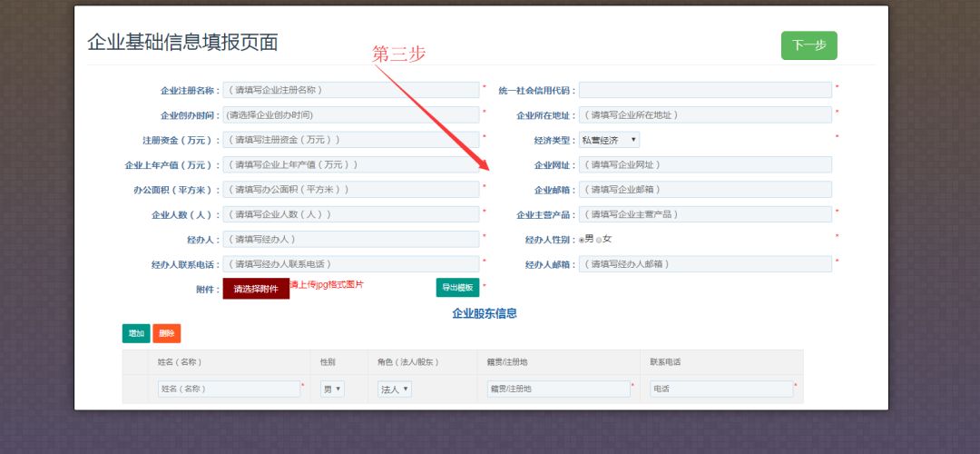
Task: Click the 增加 shareholder button
Action: [x=136, y=333]
